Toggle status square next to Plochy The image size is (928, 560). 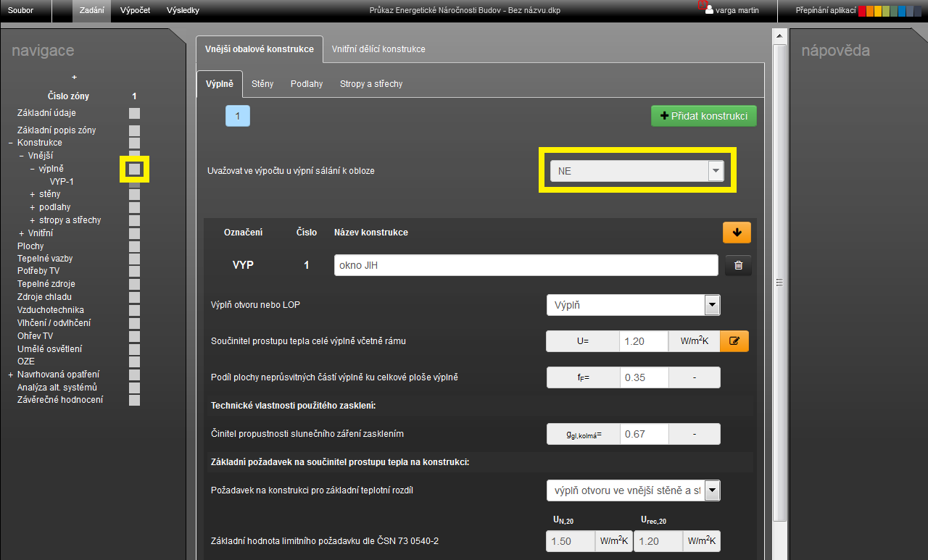pos(134,246)
